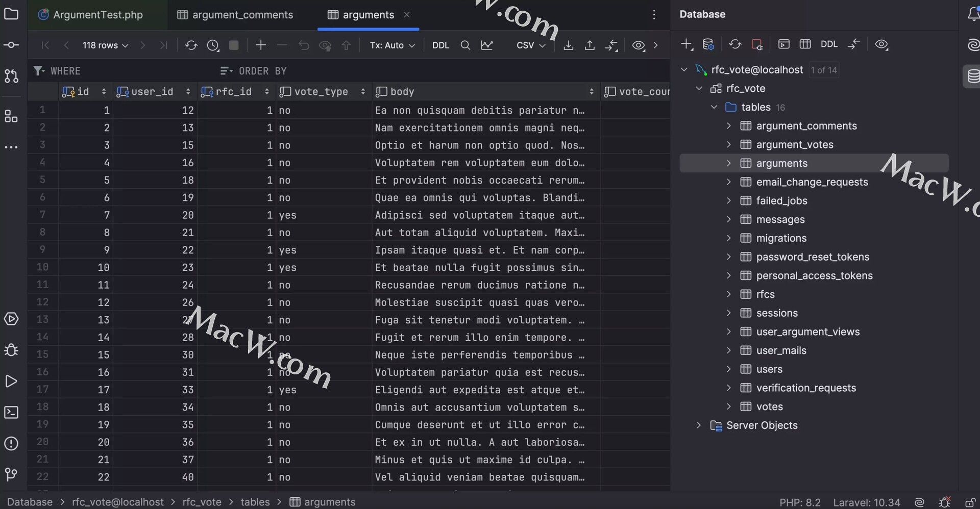Toggle the eye view options in Database panel
The width and height of the screenshot is (980, 509).
tap(881, 45)
